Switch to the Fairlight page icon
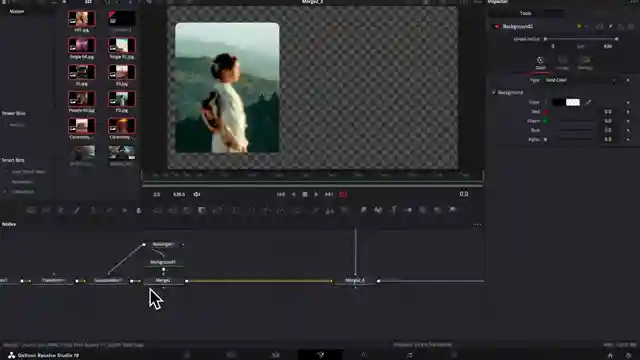The height and width of the screenshot is (360, 640). pos(409,355)
